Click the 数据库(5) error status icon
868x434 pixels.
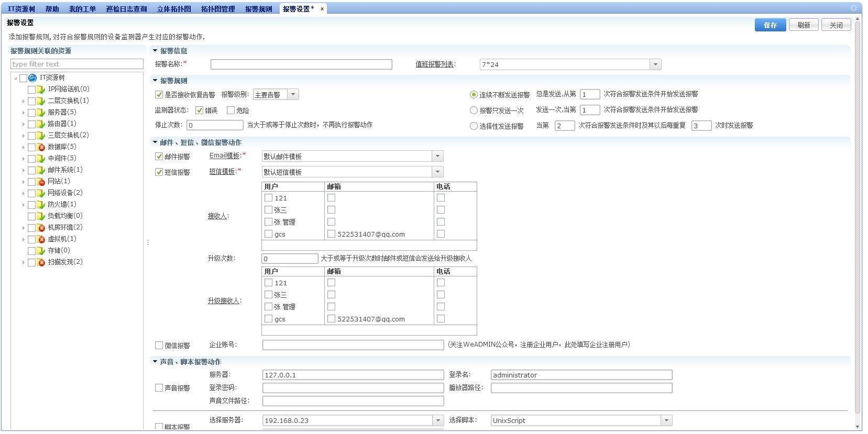click(41, 147)
